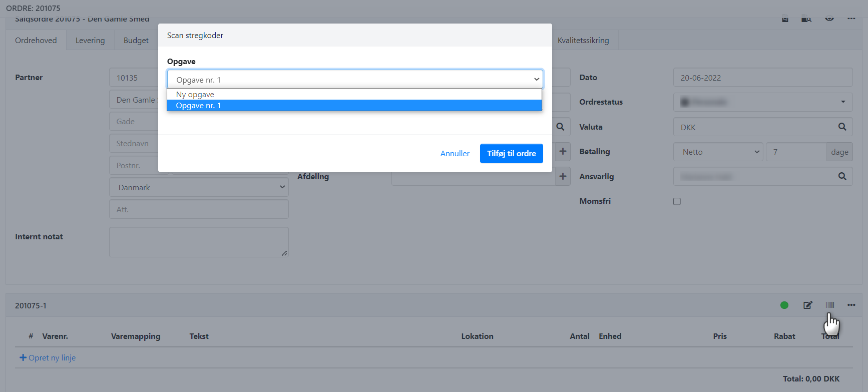This screenshot has width=868, height=392.
Task: Click the Annuller link in dialog
Action: (x=455, y=154)
